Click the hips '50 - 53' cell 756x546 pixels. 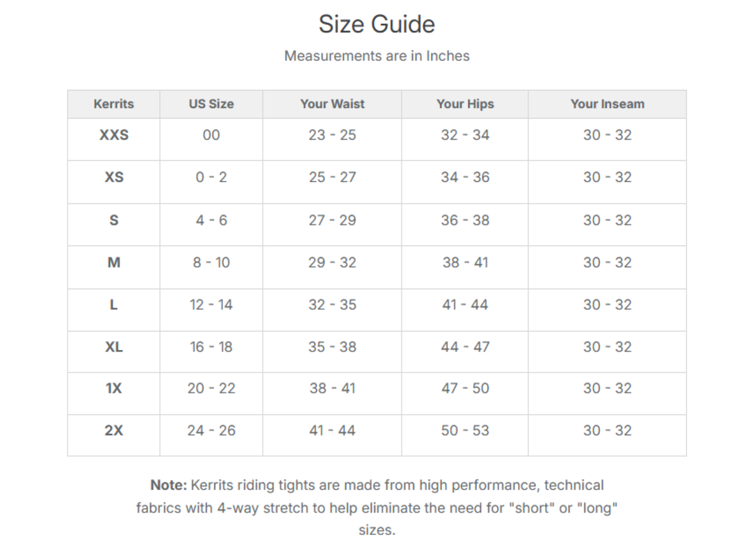point(465,430)
